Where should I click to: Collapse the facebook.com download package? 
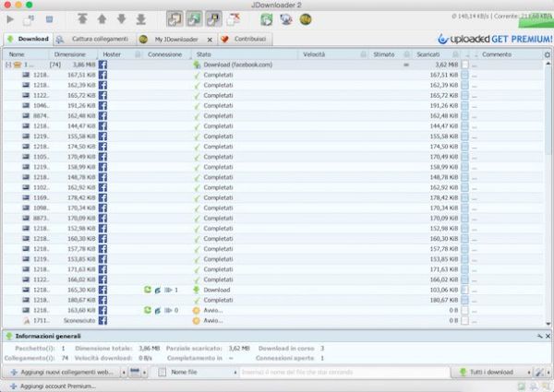tap(8, 65)
